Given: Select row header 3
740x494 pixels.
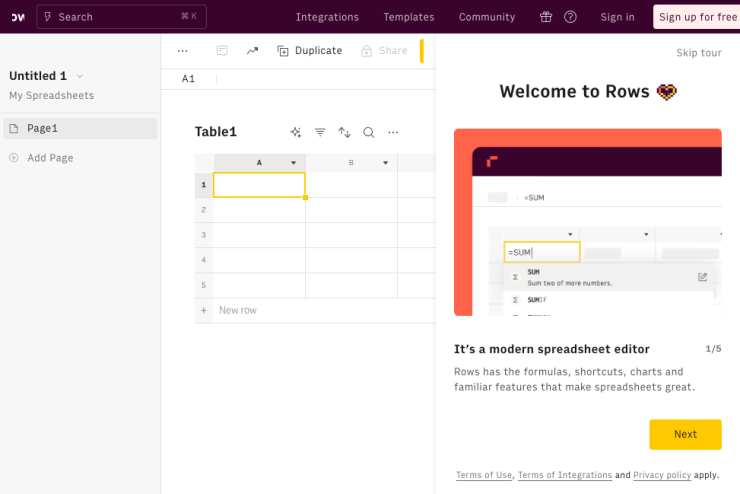Looking at the screenshot, I should point(204,235).
